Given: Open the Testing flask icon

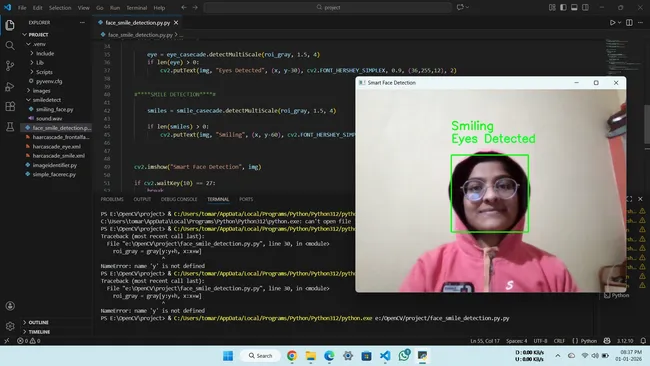Looking at the screenshot, I should pyautogui.click(x=10, y=127).
